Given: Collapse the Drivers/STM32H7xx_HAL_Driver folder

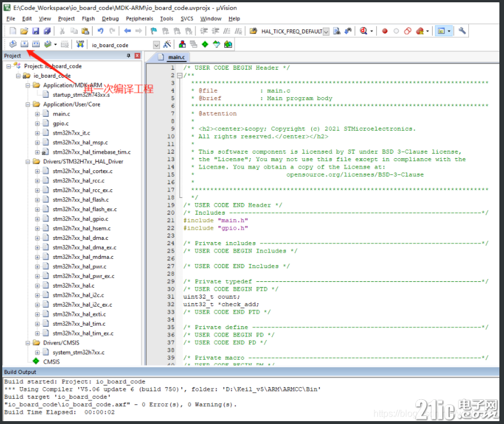Looking at the screenshot, I should tap(28, 162).
